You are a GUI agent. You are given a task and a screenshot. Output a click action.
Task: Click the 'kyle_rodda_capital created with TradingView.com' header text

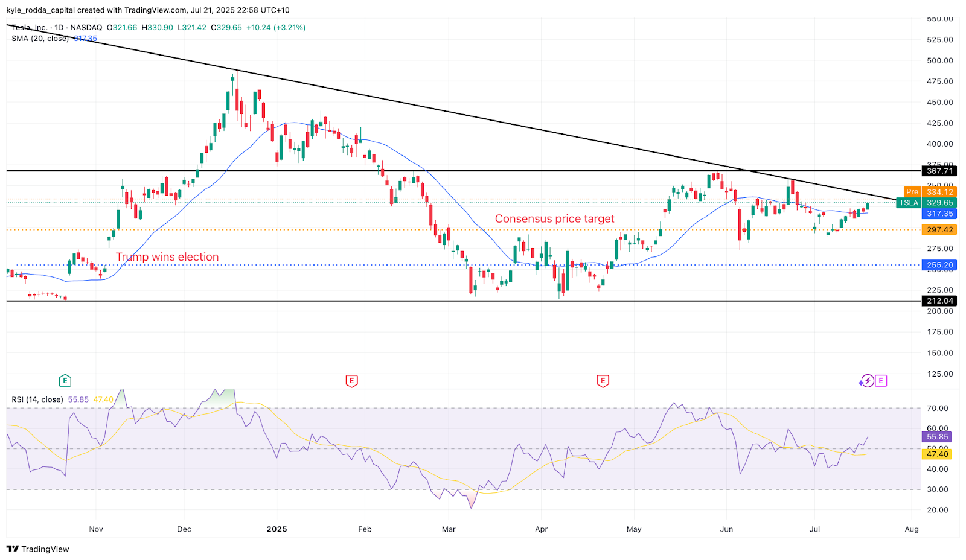[97, 10]
